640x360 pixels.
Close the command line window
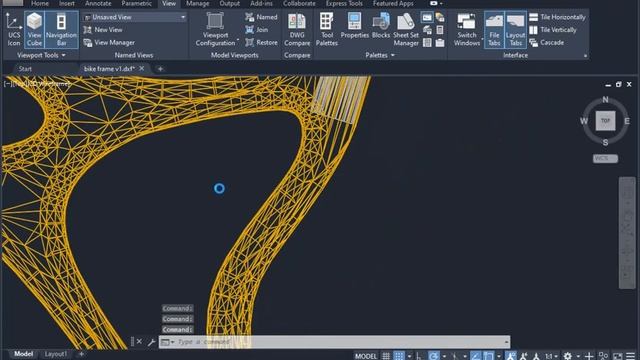pyautogui.click(x=139, y=342)
